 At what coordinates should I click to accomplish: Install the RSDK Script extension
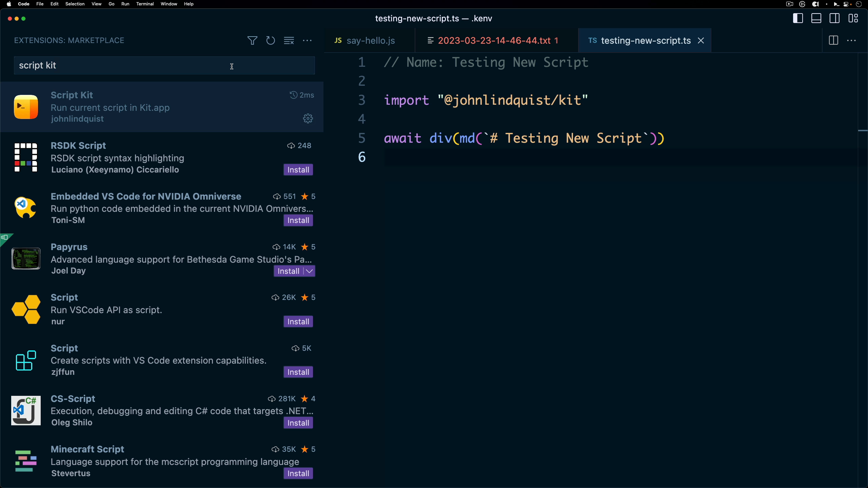(x=298, y=170)
